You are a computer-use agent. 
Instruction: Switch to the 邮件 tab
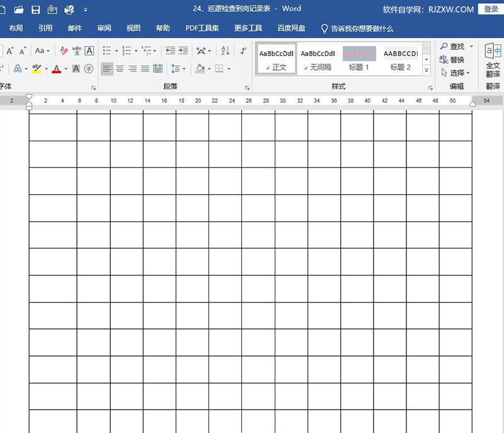74,28
